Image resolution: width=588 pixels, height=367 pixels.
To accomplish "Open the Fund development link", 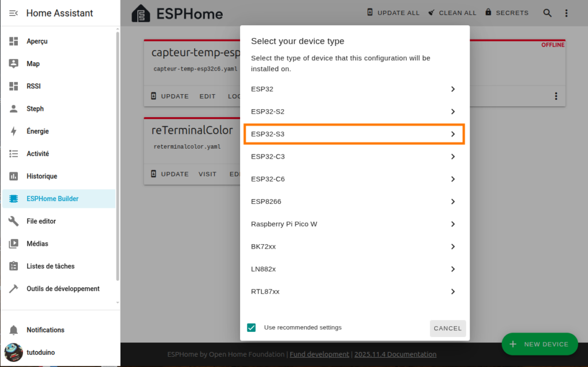I will coord(319,354).
